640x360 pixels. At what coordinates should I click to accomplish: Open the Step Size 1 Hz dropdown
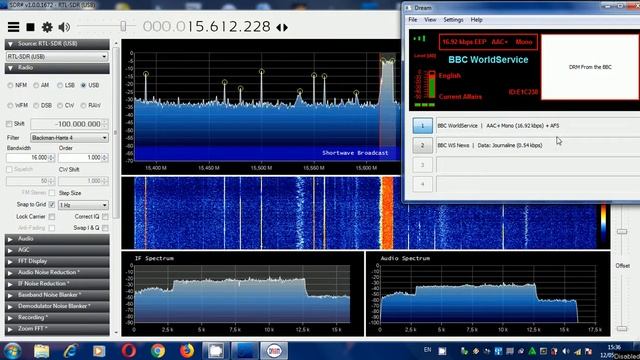83,205
